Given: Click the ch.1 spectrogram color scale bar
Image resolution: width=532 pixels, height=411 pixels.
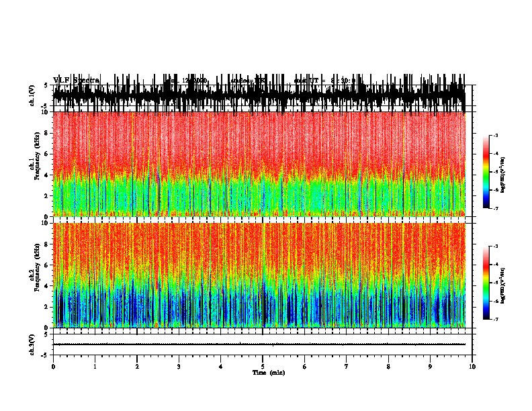Looking at the screenshot, I should [x=486, y=172].
